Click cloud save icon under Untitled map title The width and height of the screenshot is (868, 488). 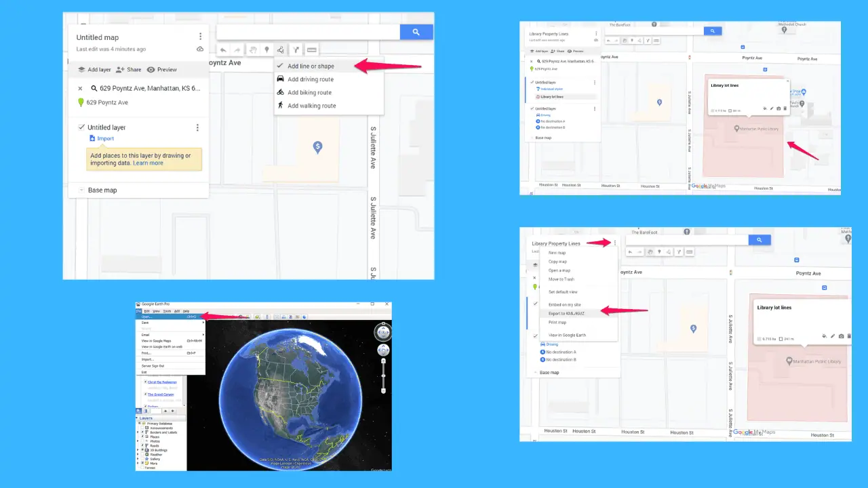200,49
